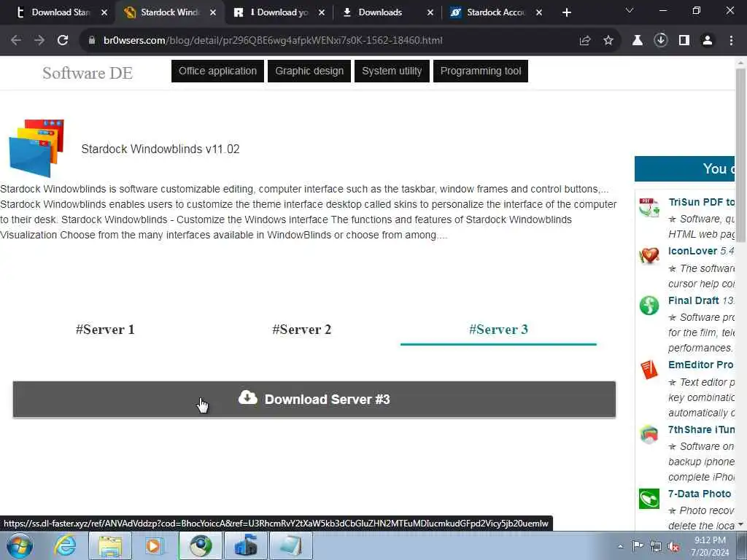Open the Chrome three-dot menu
The image size is (747, 560).
pyautogui.click(x=731, y=41)
